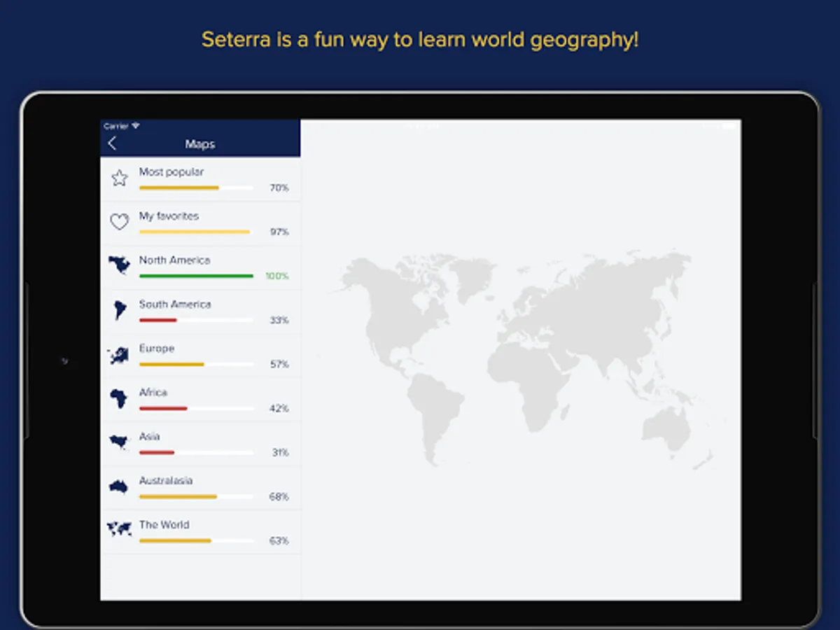Open the Most popular category
The width and height of the screenshot is (840, 630).
pos(200,179)
